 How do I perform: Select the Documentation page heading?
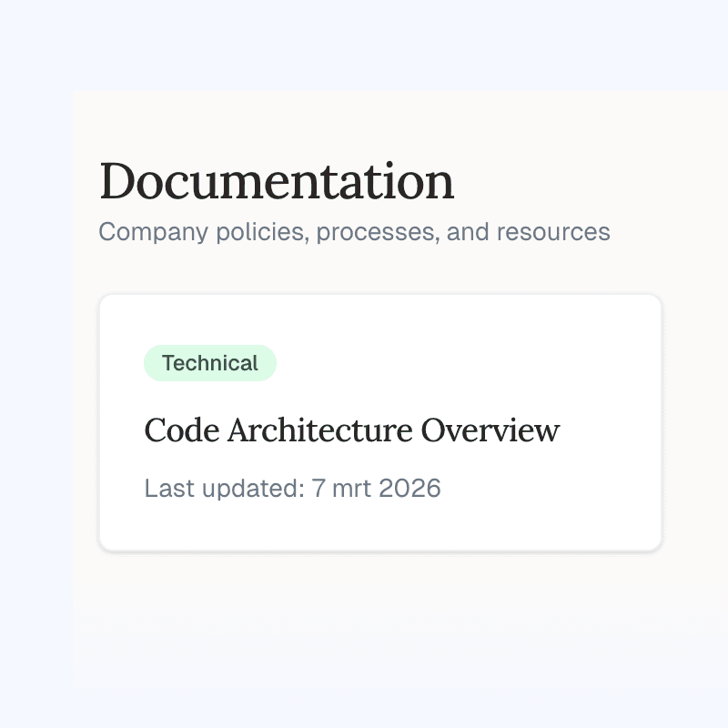click(277, 181)
